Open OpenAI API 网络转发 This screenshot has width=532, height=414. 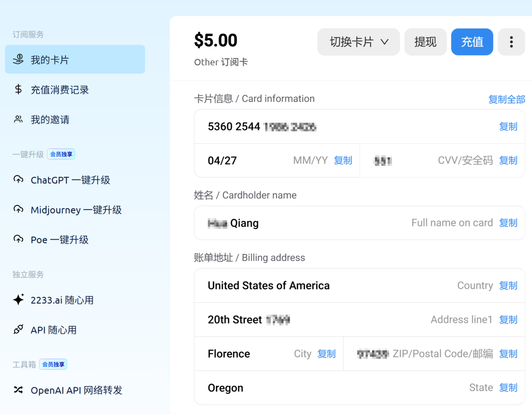(x=75, y=390)
